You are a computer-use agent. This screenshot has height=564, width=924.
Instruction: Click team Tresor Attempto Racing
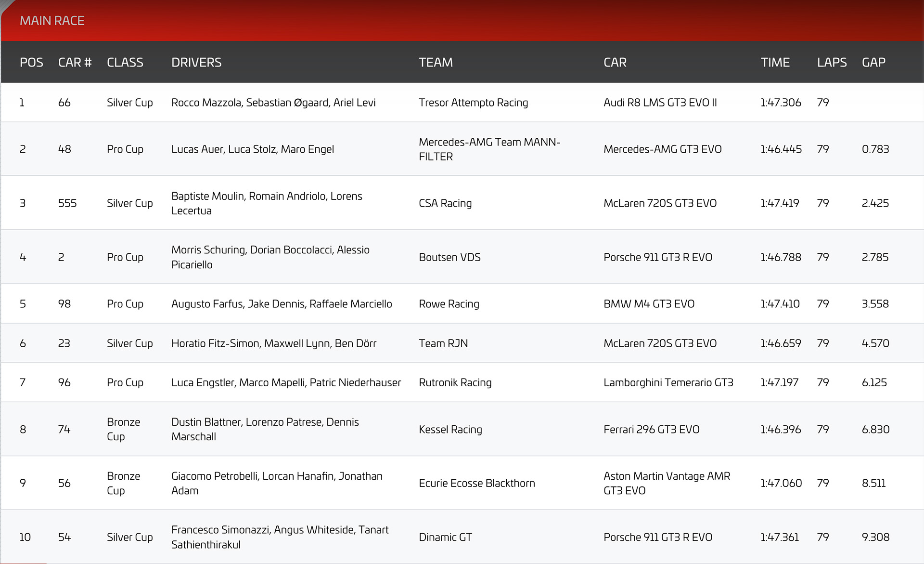click(x=474, y=103)
